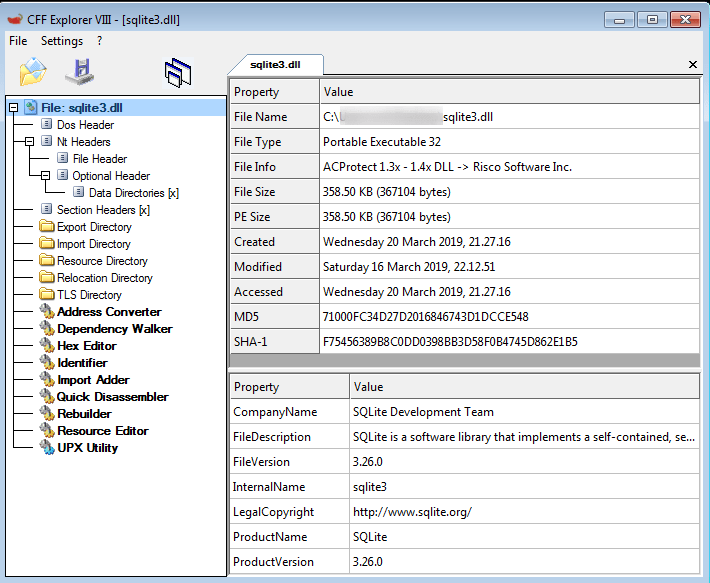Open the File menu
The image size is (710, 583).
click(x=18, y=41)
